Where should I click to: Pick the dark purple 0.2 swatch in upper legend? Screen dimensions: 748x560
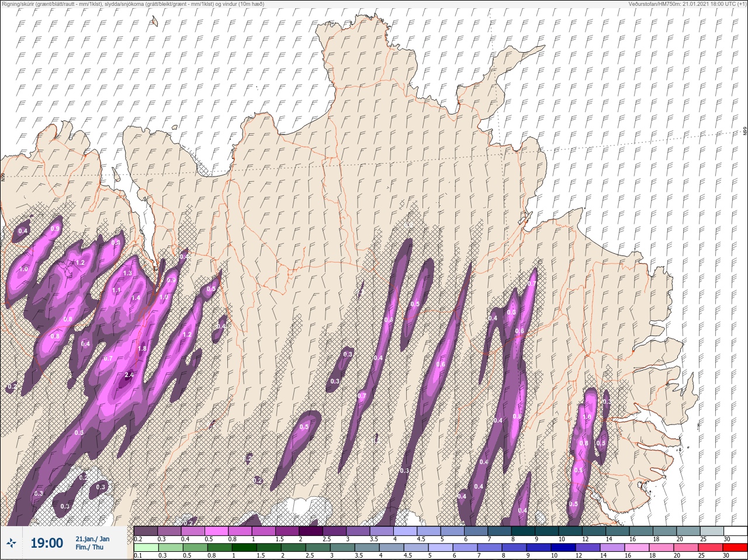(x=146, y=531)
